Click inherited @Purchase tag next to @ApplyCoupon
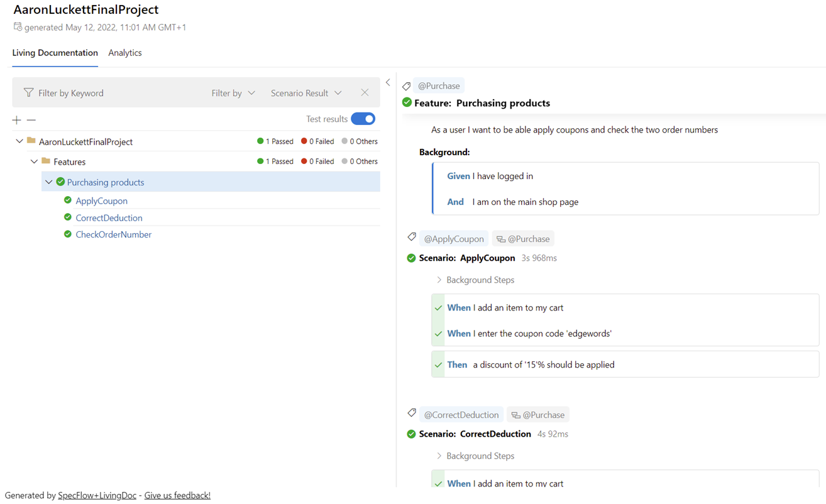 pyautogui.click(x=523, y=239)
